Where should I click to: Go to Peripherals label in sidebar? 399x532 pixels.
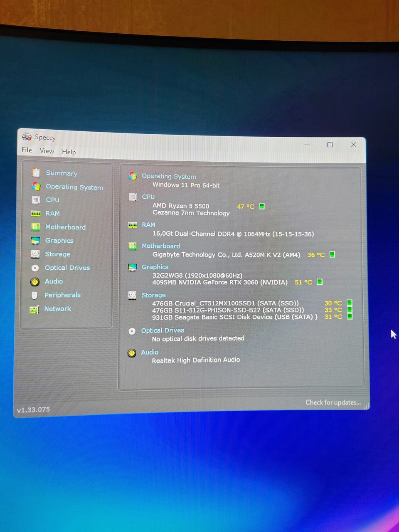click(62, 295)
